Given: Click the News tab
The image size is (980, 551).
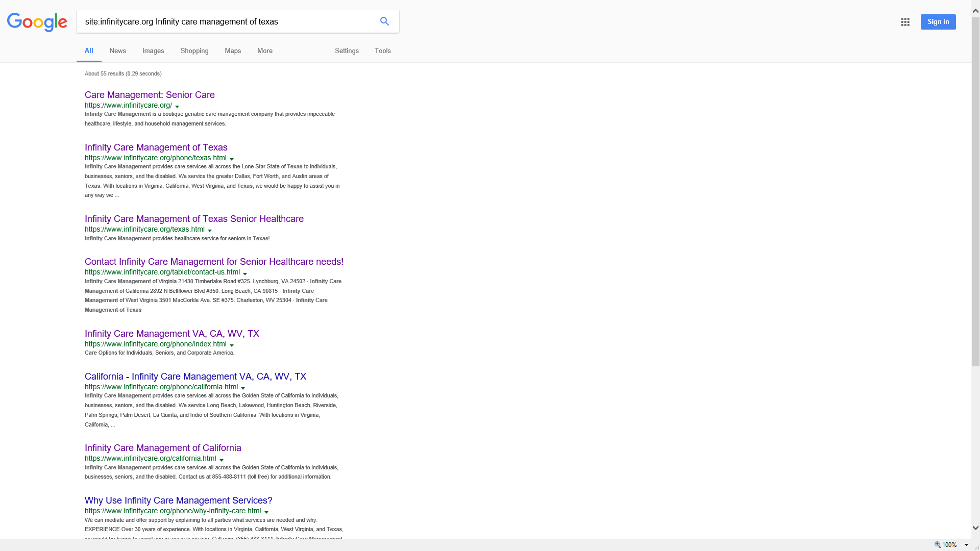Looking at the screenshot, I should click(118, 51).
